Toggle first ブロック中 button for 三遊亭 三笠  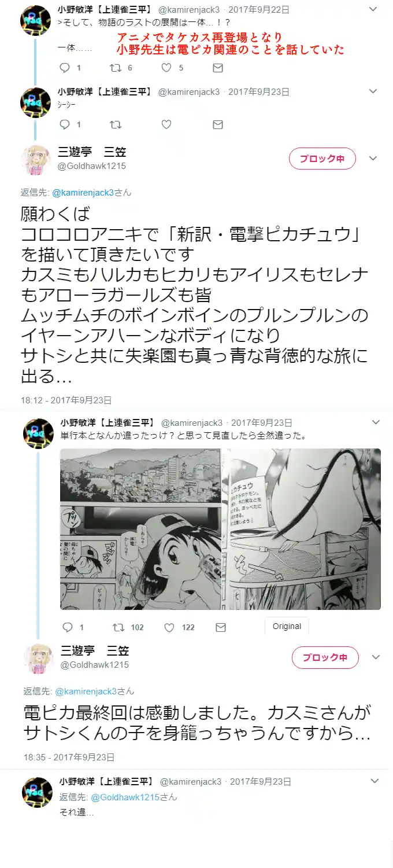coord(322,158)
